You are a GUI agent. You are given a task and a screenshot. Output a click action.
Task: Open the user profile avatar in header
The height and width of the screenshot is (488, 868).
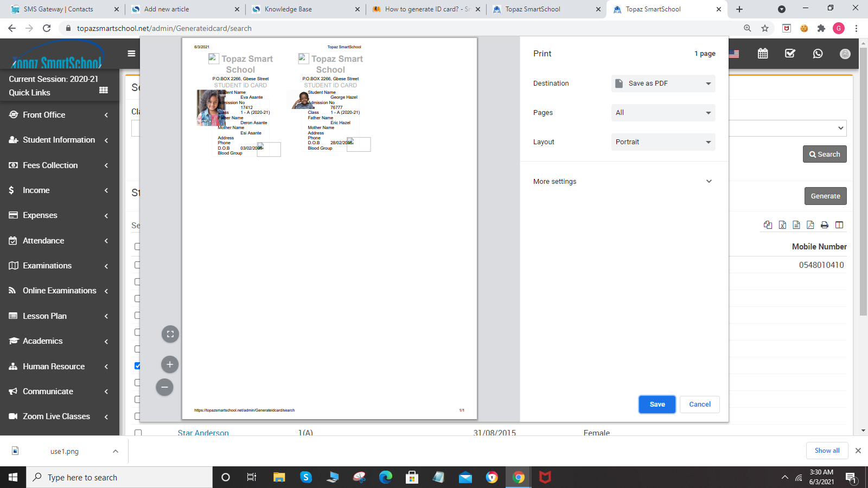click(845, 54)
